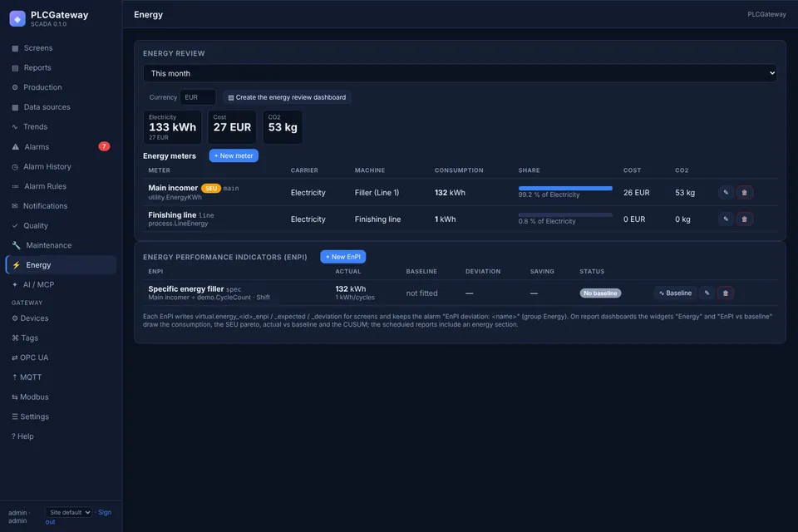Click the Reports sidebar icon
The width and height of the screenshot is (798, 532).
(15, 68)
